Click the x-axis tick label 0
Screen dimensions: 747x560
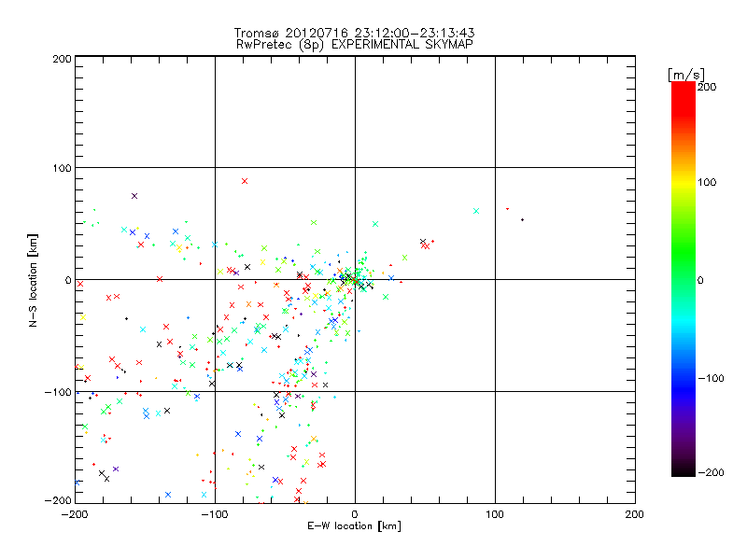[355, 514]
